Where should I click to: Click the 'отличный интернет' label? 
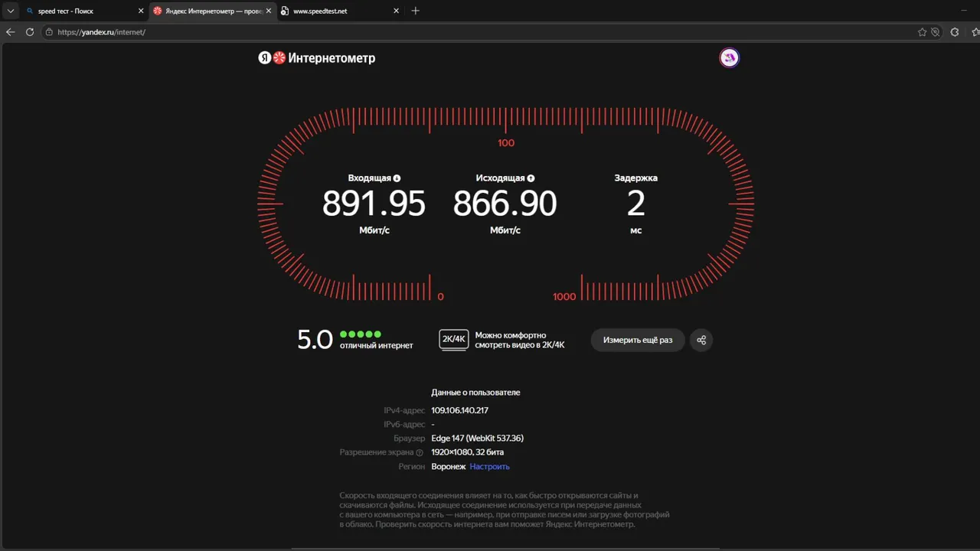pos(377,346)
